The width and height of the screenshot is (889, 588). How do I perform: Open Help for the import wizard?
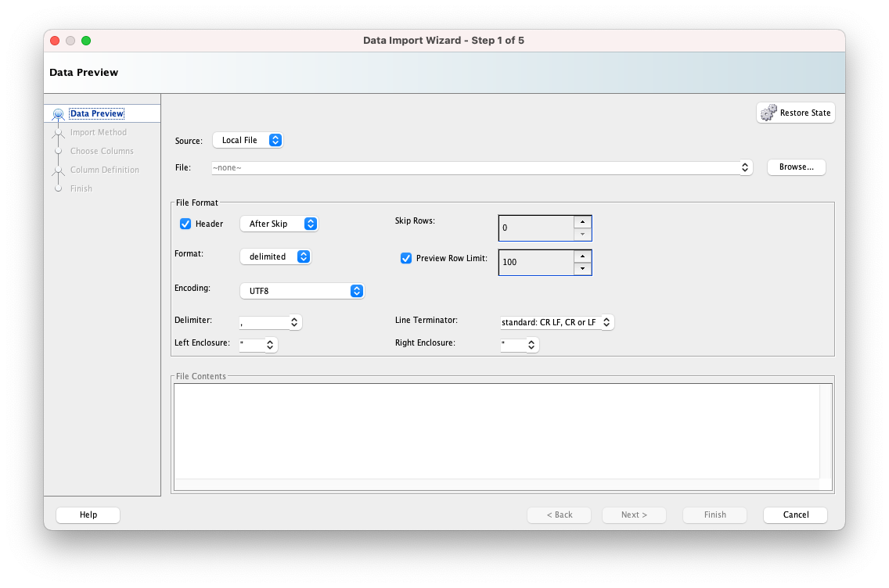(88, 514)
